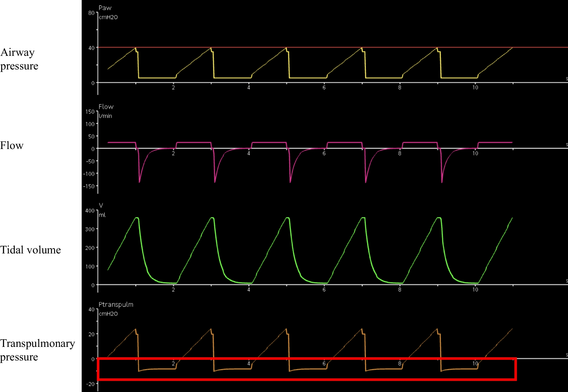Click the '10' time tick under the Paw chart
This screenshot has width=568, height=392.
[475, 87]
